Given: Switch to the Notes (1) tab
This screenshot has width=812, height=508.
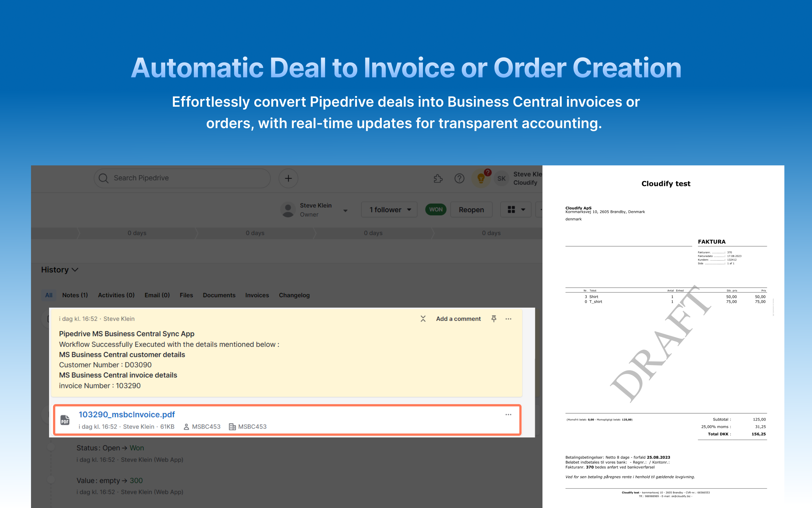Looking at the screenshot, I should (75, 295).
